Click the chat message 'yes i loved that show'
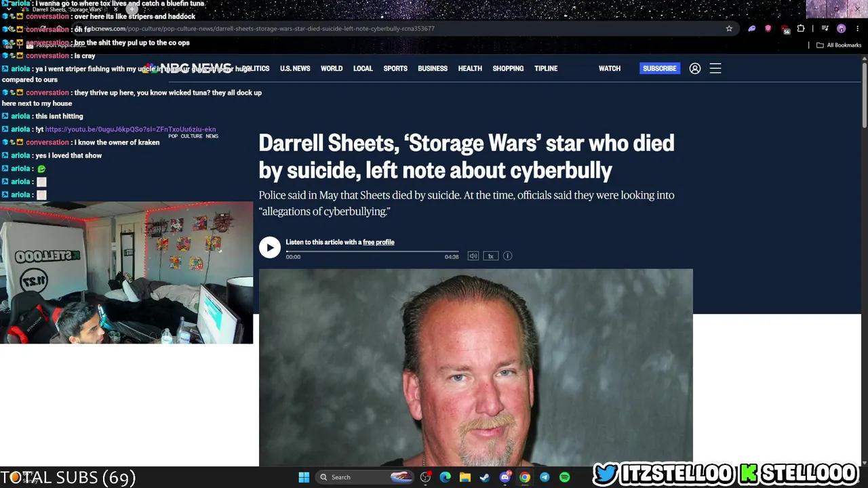The width and height of the screenshot is (868, 488). pos(68,156)
